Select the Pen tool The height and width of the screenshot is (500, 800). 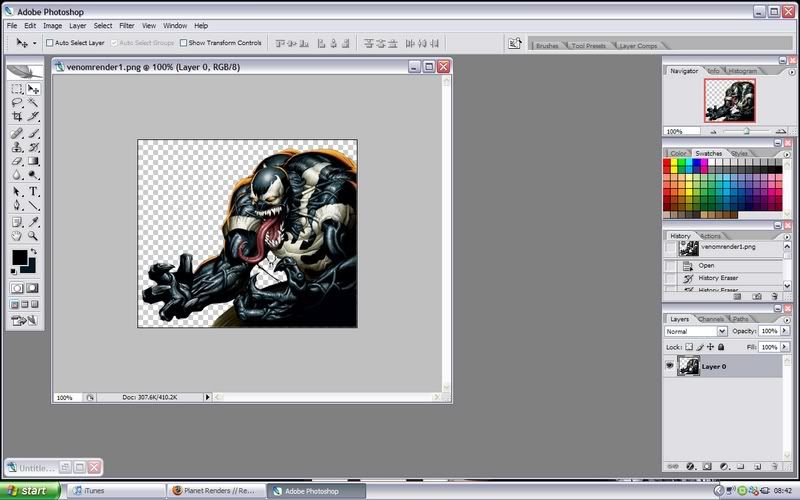[x=17, y=206]
